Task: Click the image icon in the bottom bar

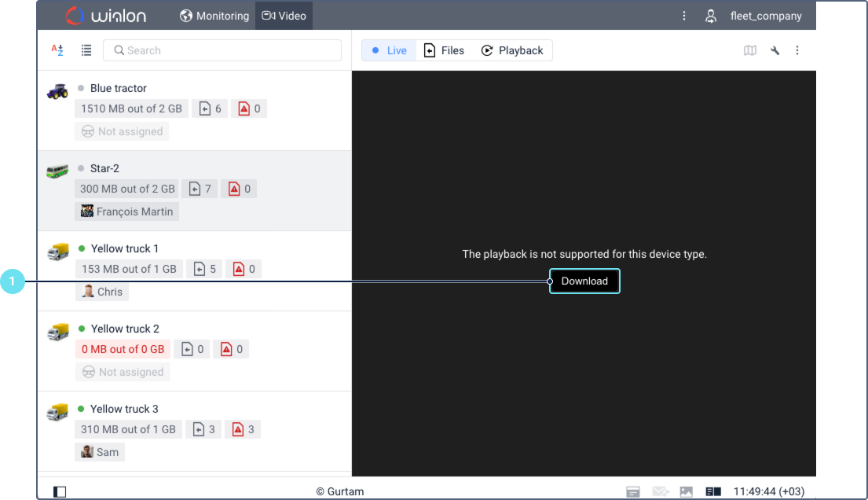Action: coord(687,491)
